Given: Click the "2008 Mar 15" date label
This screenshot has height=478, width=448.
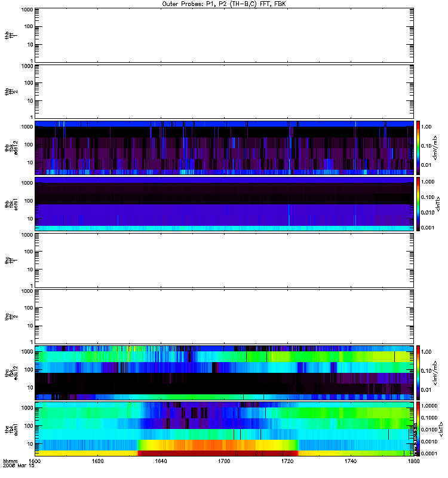Looking at the screenshot, I should point(19,465).
